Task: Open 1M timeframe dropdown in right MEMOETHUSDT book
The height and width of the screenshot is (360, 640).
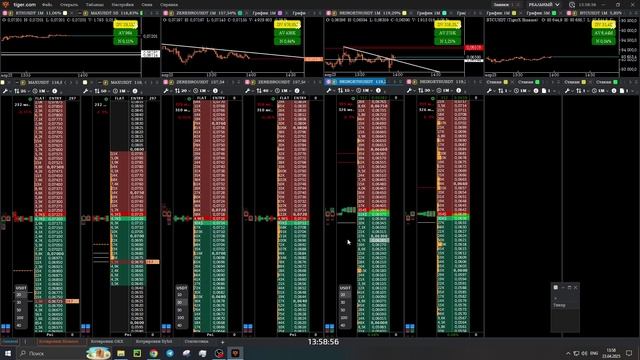Action: point(445,91)
